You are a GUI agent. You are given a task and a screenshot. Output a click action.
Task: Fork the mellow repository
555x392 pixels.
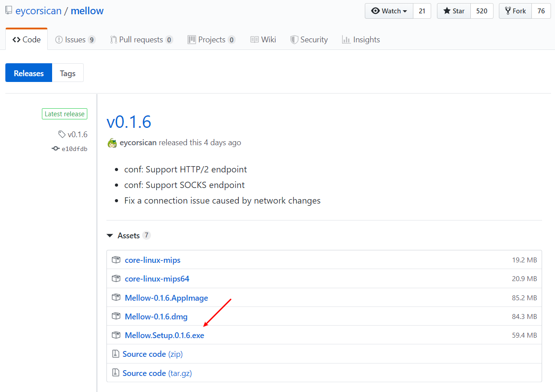pos(515,11)
